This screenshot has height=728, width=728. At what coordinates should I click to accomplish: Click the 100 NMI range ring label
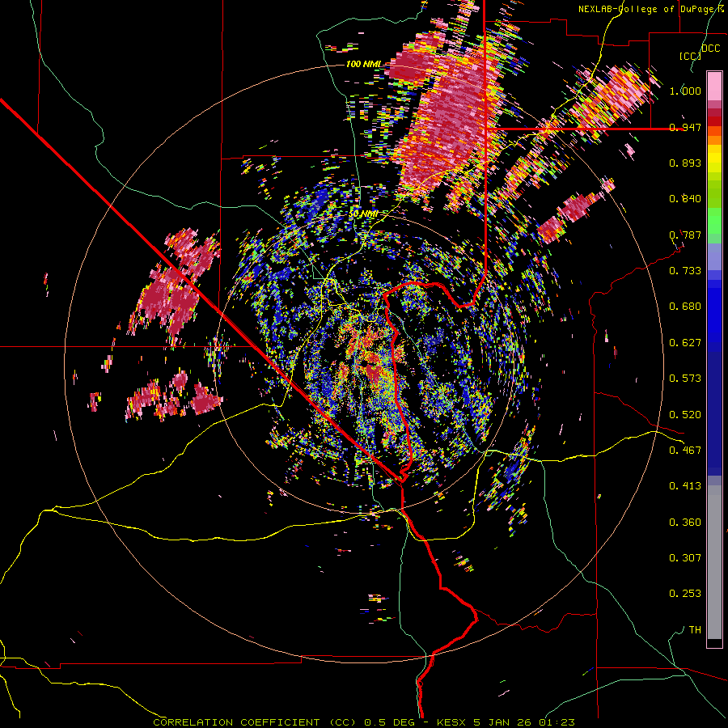(x=363, y=64)
